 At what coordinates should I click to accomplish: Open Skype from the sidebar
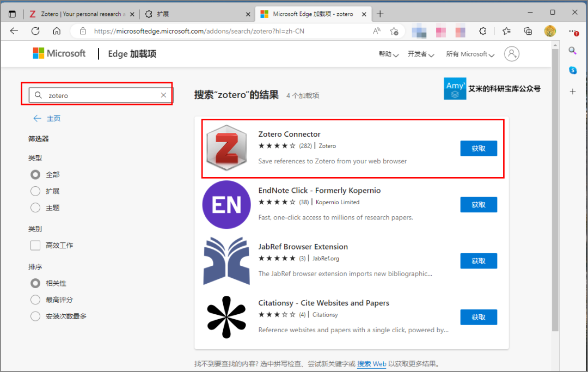pos(573,70)
